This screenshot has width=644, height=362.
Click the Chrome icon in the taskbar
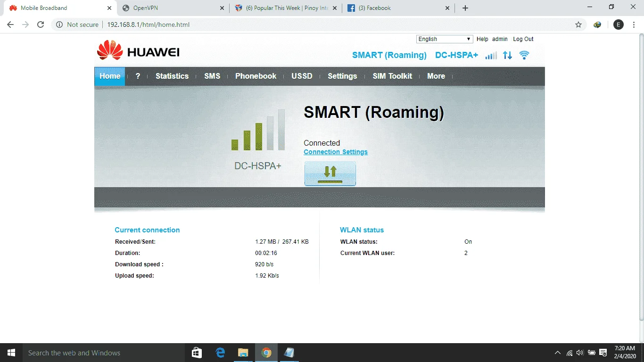[266, 353]
